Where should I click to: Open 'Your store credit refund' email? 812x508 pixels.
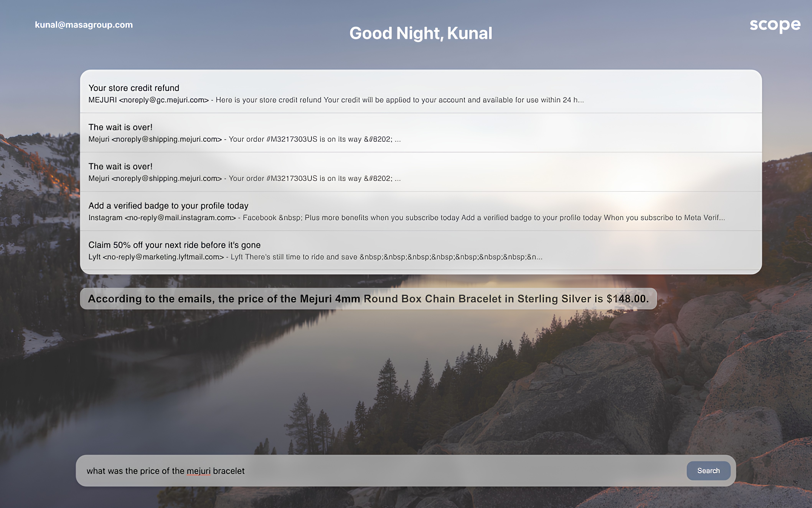134,88
